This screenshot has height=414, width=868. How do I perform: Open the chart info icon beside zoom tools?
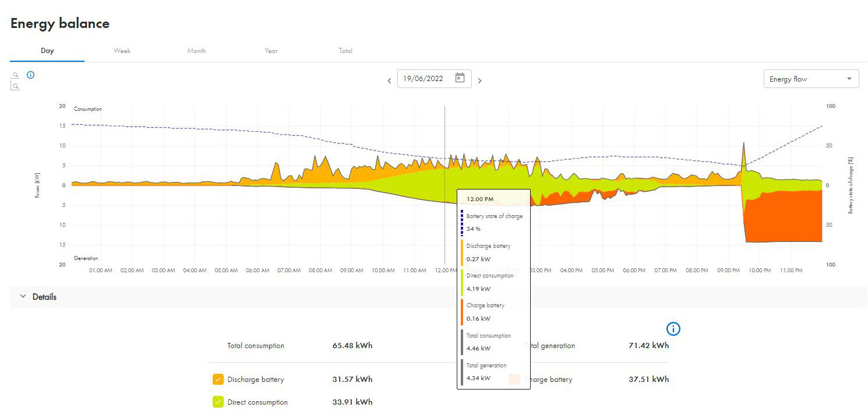pos(31,75)
